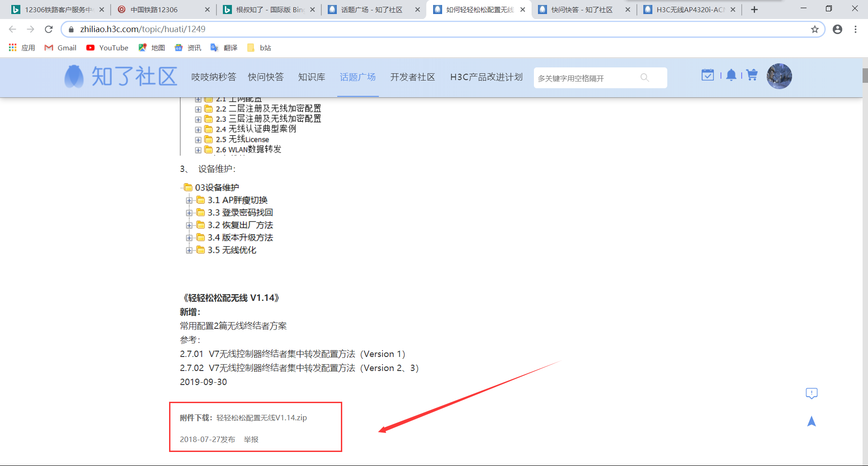Image resolution: width=868 pixels, height=466 pixels.
Task: Open the 资讯 bookmark
Action: click(x=188, y=48)
